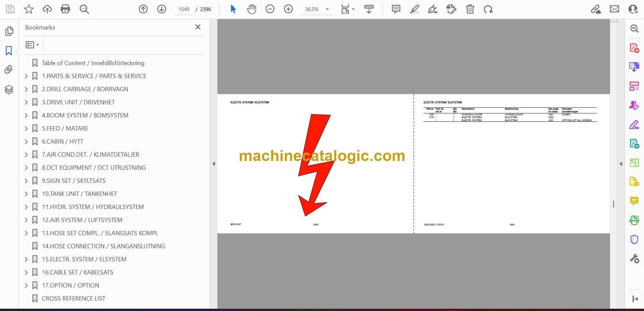The width and height of the screenshot is (644, 311).
Task: Open the Export PDF tool
Action: point(634,67)
